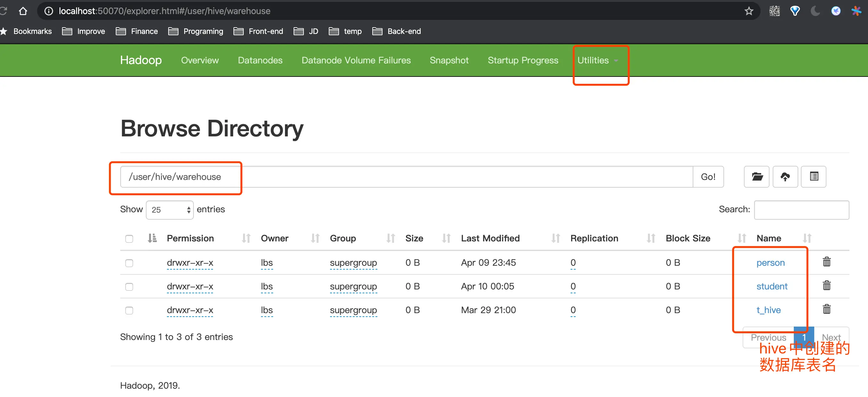Click the browser home icon
868x397 pixels.
23,11
